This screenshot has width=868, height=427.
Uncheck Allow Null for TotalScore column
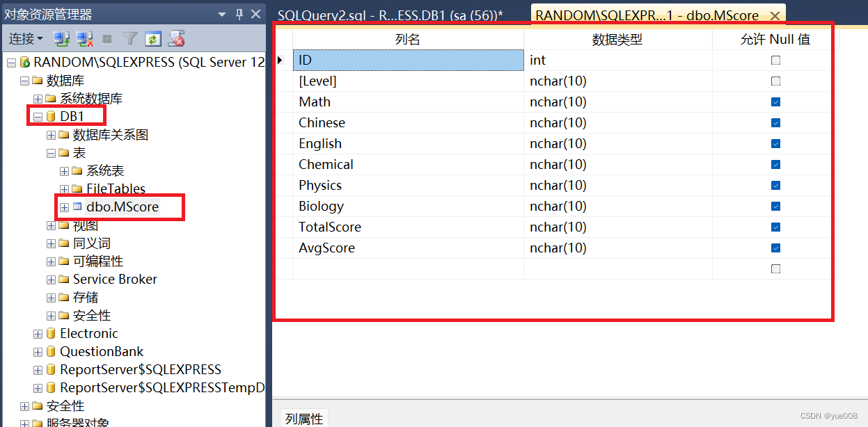coord(775,227)
